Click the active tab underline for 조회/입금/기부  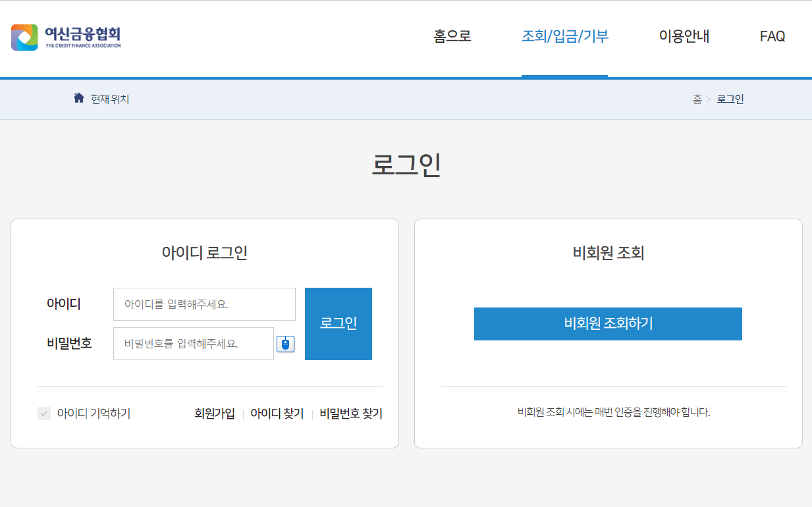[564, 76]
